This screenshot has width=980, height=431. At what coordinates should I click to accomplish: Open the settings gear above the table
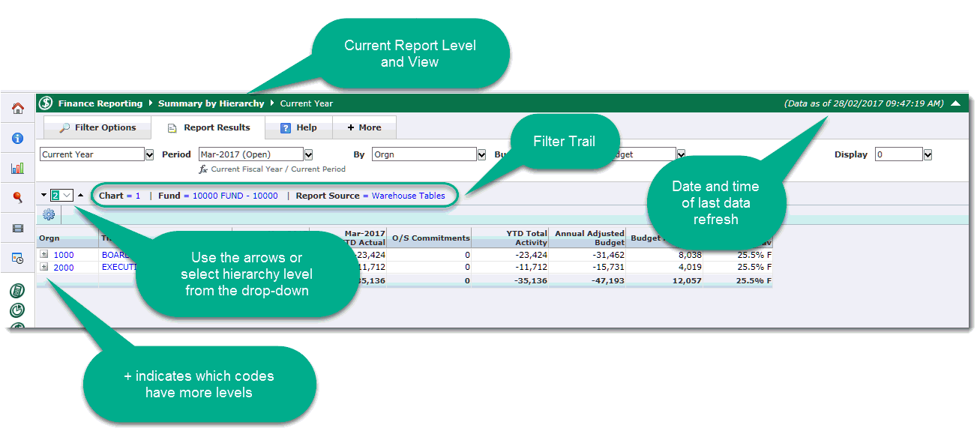[49, 215]
